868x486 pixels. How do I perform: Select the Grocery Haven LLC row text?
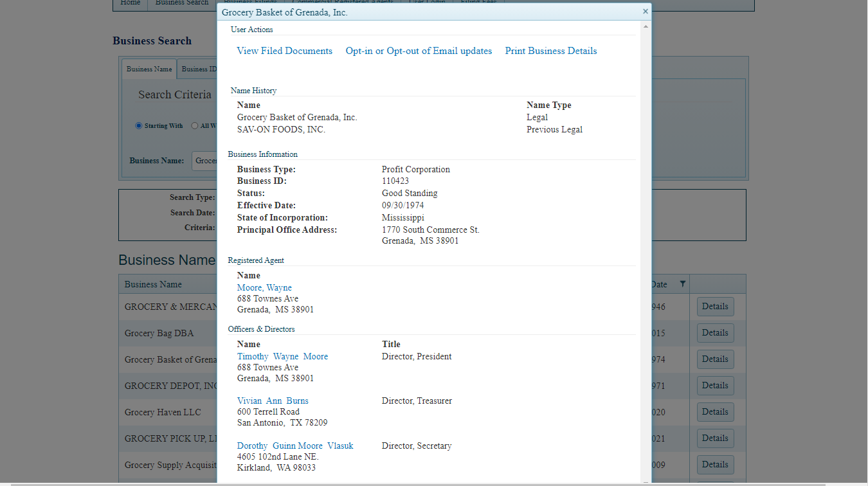(163, 412)
